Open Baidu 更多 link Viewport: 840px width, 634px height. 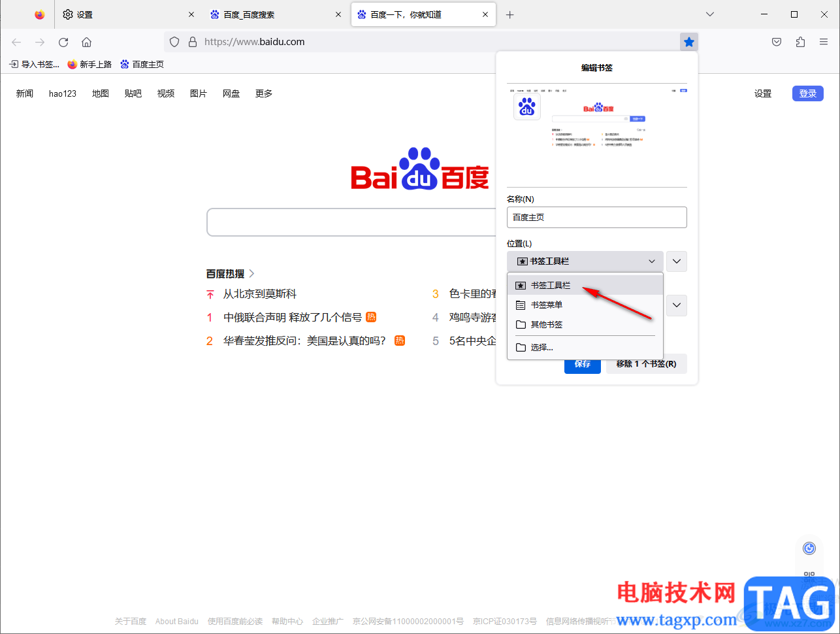tap(264, 93)
